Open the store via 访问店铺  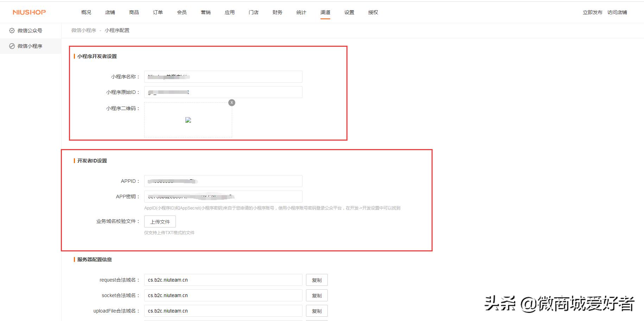click(x=617, y=12)
